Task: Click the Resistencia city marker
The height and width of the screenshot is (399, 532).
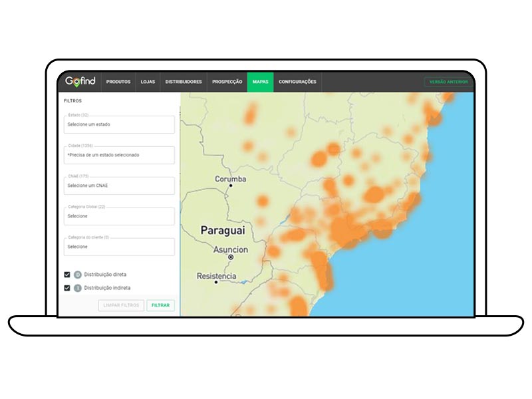Action: point(216,282)
